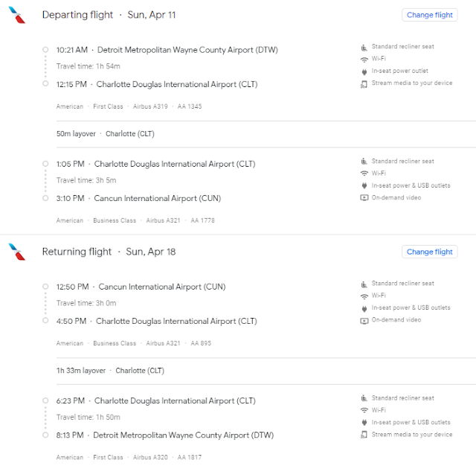Select the 10:21 AM Detroit departure stop marker

[45, 50]
